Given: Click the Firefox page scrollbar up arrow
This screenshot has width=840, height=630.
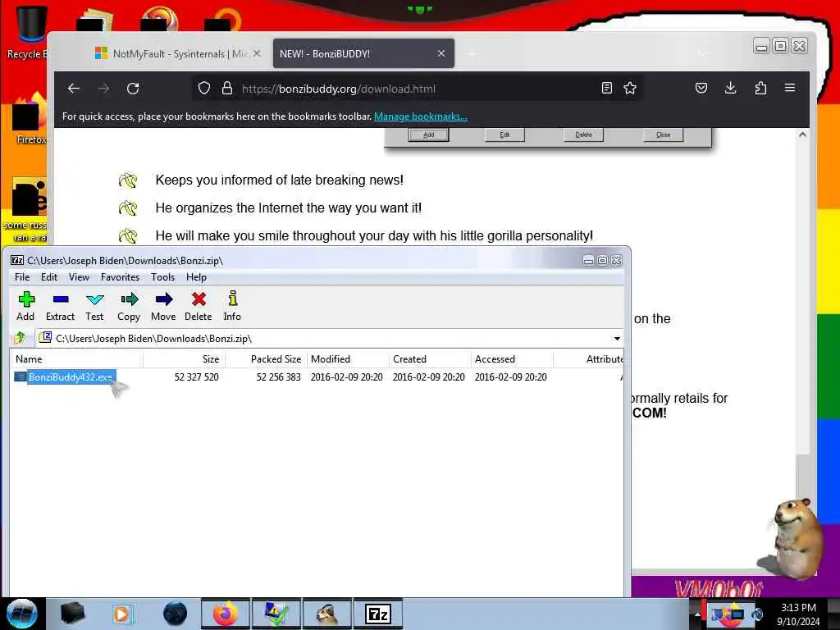Looking at the screenshot, I should coord(802,135).
